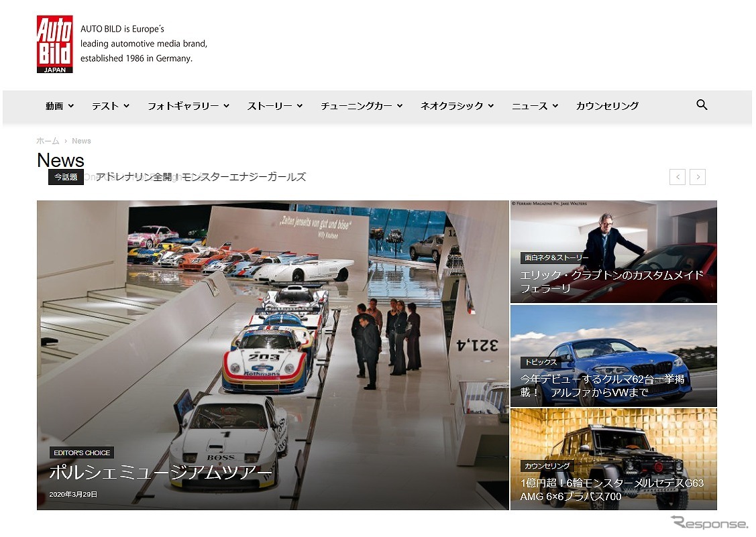Go to next trending headline arrow
Viewport: 756px width, 537px height.
click(698, 177)
